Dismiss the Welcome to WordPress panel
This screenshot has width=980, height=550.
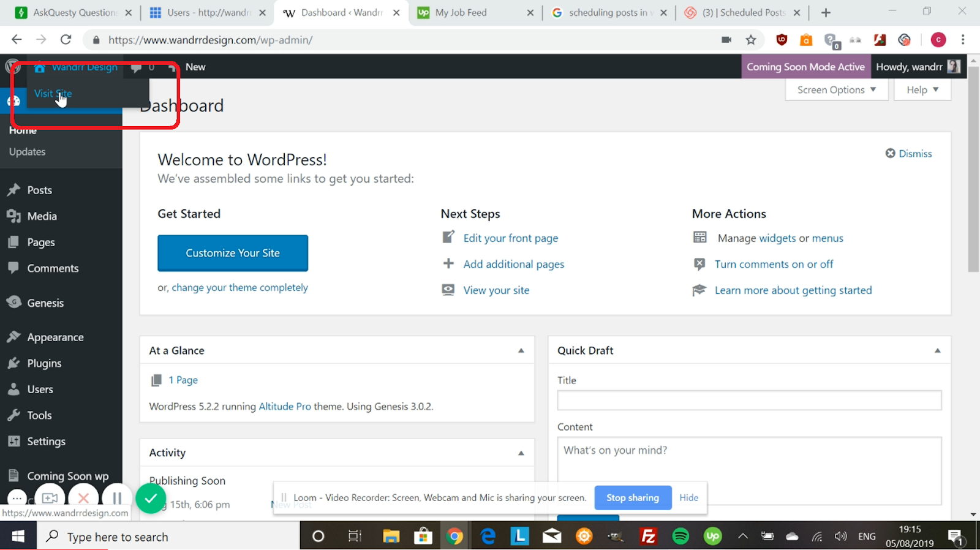coord(909,154)
